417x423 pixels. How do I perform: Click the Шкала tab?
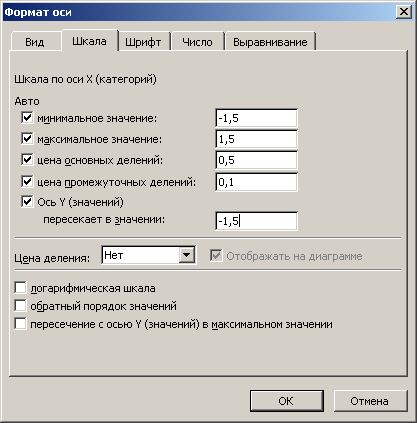click(89, 41)
